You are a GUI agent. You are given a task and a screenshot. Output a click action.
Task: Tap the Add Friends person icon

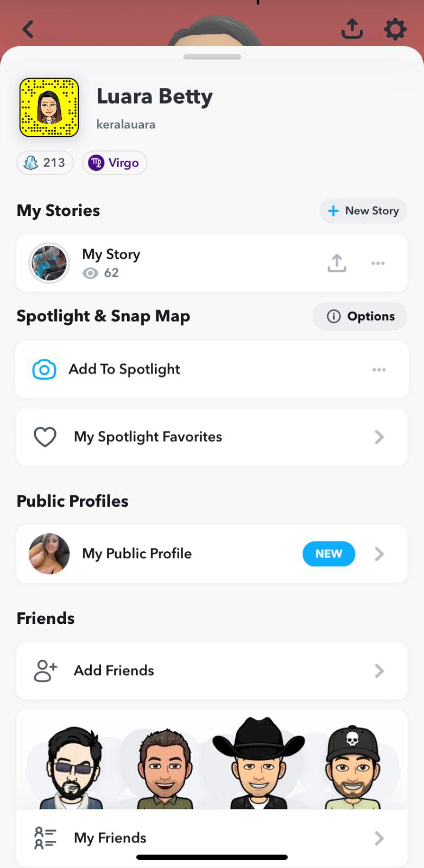coord(45,671)
